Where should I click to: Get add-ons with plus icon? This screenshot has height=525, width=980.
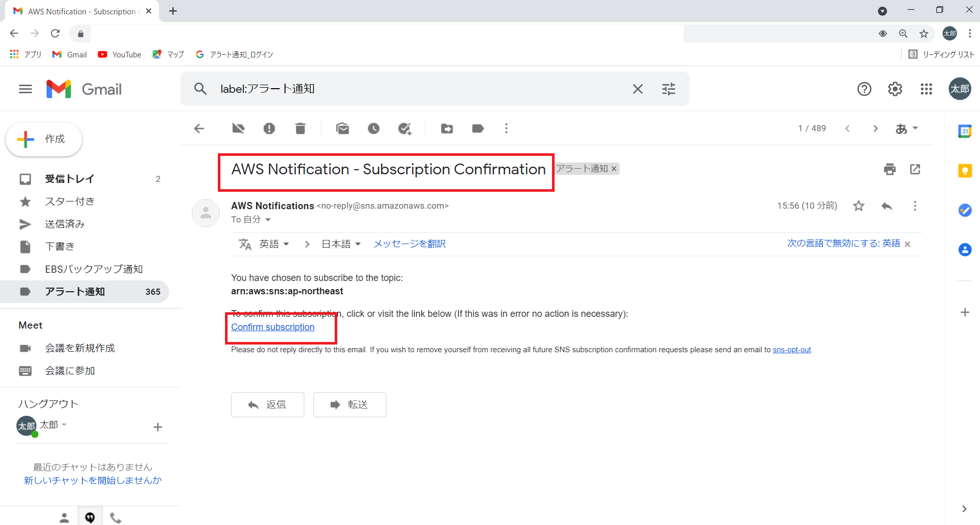click(x=965, y=312)
